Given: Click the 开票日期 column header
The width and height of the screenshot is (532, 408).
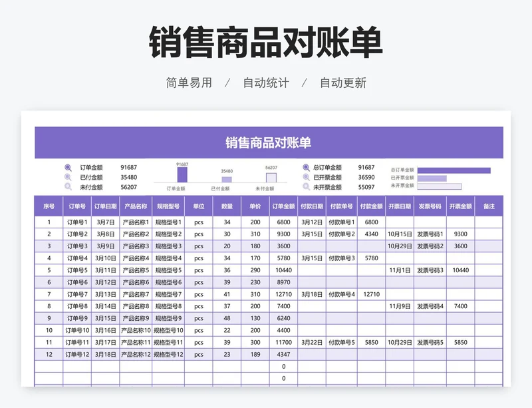Looking at the screenshot, I should (400, 206).
